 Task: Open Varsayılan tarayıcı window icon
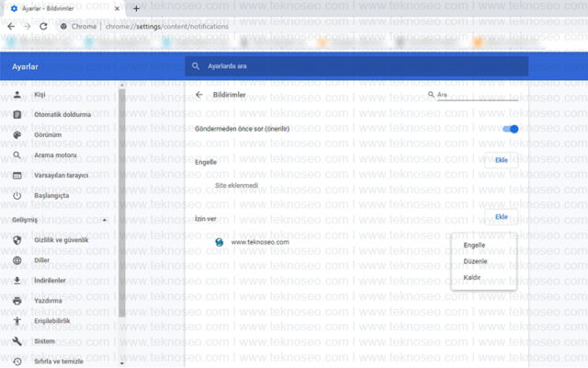click(x=17, y=176)
